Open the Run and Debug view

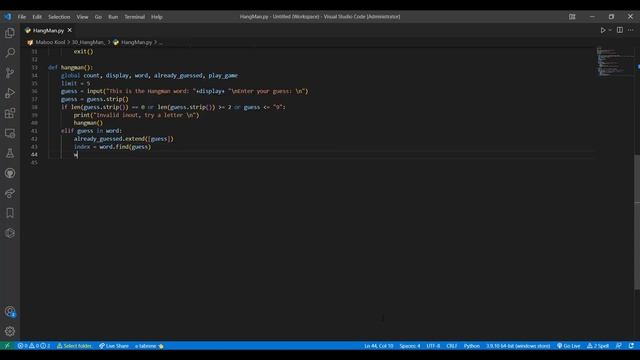coord(10,93)
